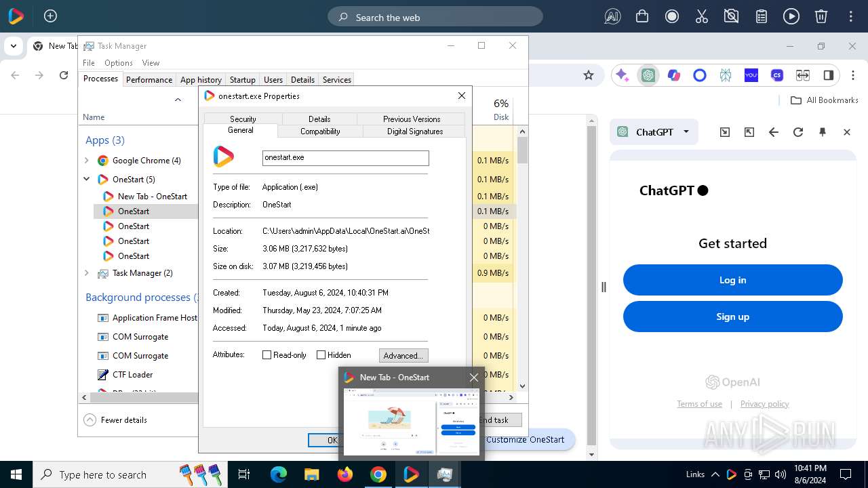Open the Privacy policy link
The width and height of the screenshot is (868, 488).
coord(764,404)
